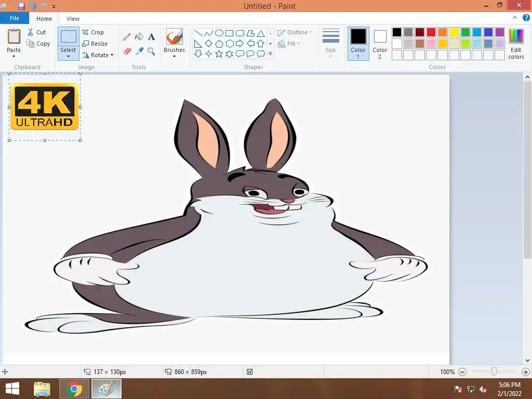Zoom out with the minus button
Image resolution: width=532 pixels, height=399 pixels.
point(462,372)
